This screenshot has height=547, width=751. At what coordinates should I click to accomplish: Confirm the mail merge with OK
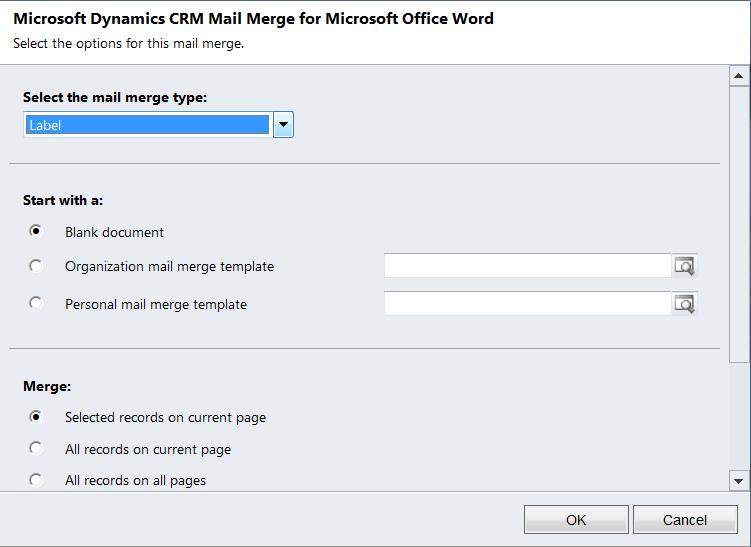point(576,520)
